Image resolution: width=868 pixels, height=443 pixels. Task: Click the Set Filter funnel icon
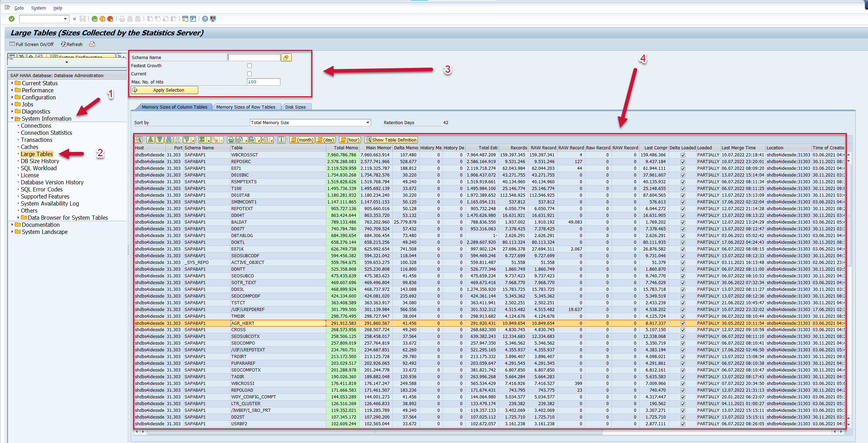(187, 140)
